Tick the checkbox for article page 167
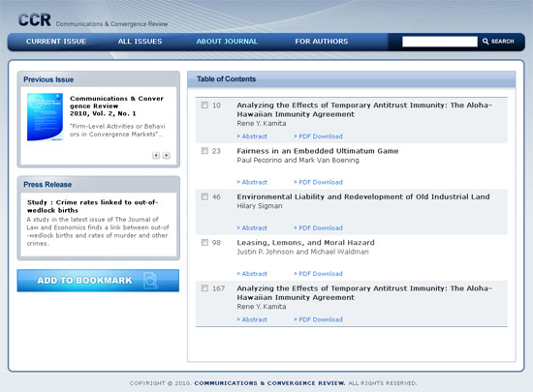Image resolution: width=533 pixels, height=392 pixels. pos(204,288)
